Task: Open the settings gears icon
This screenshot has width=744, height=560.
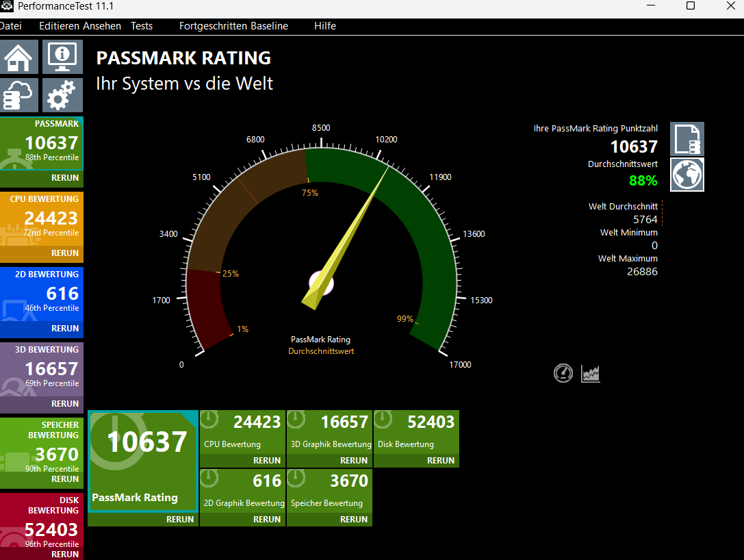Action: point(62,95)
